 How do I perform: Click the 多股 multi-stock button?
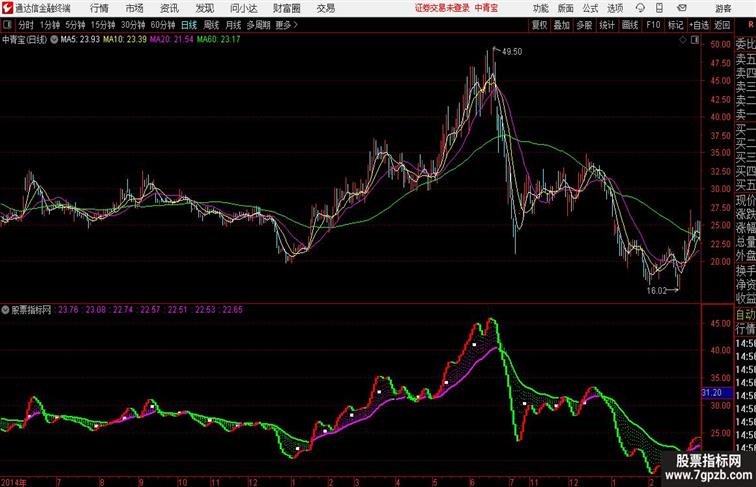[584, 25]
